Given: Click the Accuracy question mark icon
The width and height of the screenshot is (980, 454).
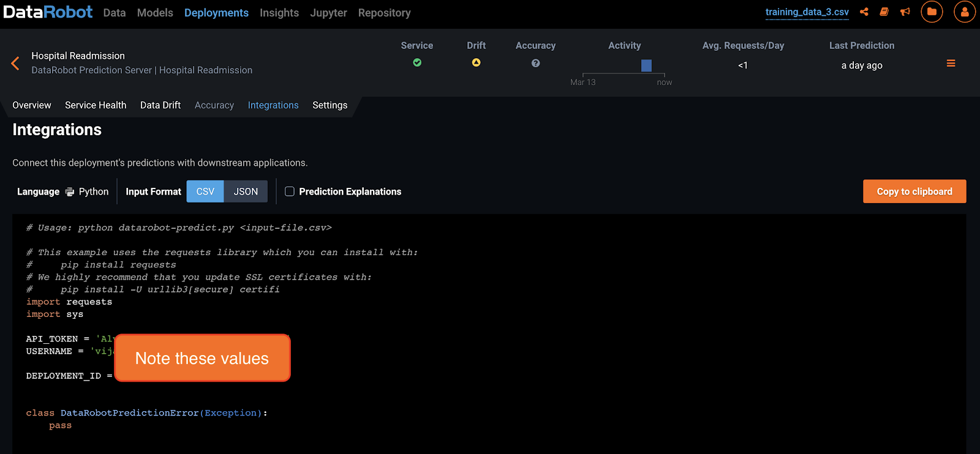Looking at the screenshot, I should 535,63.
